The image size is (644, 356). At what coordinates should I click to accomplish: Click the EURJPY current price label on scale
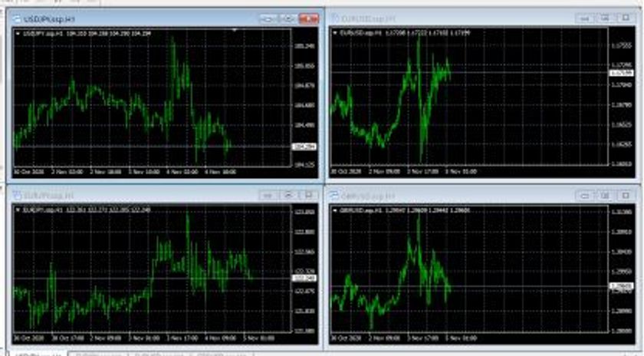[304, 279]
